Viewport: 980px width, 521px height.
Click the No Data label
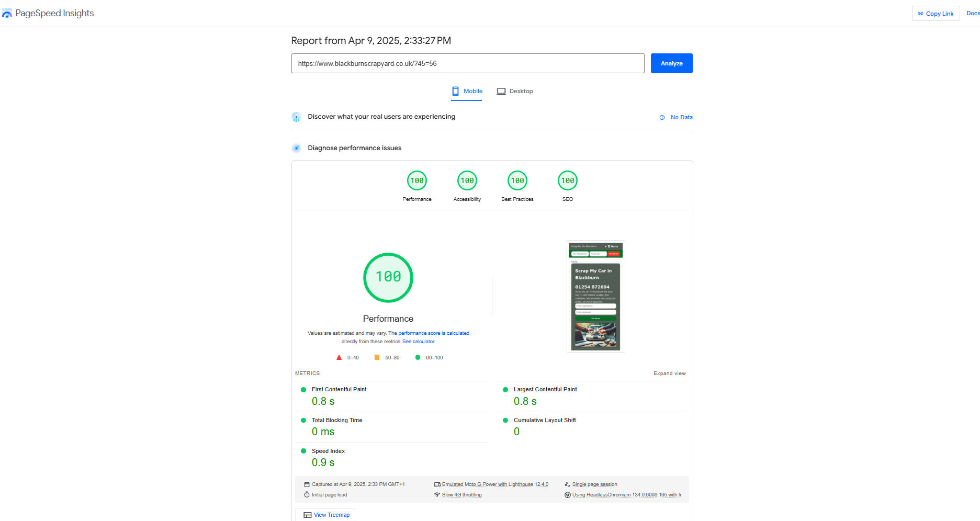[x=681, y=118]
